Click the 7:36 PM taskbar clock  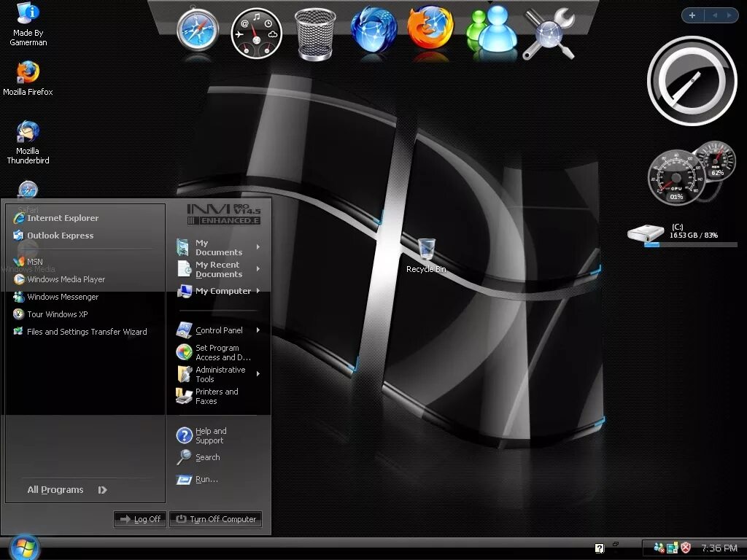coord(719,548)
